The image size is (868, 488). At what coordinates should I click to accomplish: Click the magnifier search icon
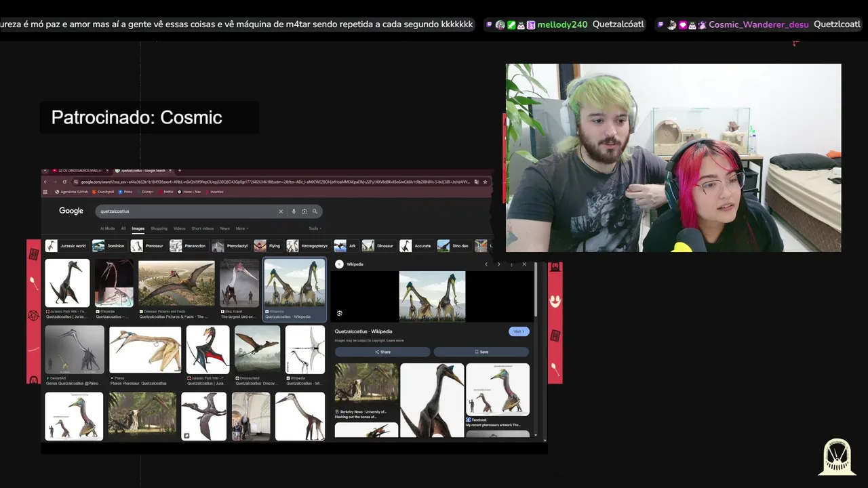315,211
